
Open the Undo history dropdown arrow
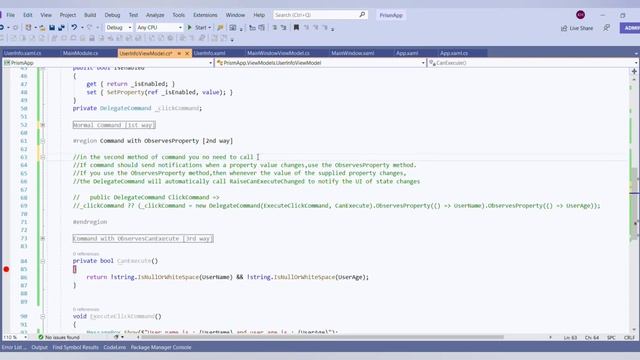coord(82,28)
